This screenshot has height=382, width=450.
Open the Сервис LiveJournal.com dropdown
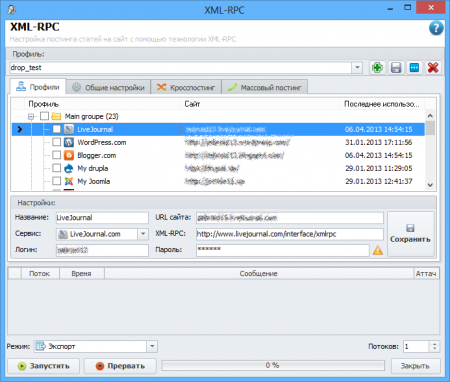coord(143,234)
